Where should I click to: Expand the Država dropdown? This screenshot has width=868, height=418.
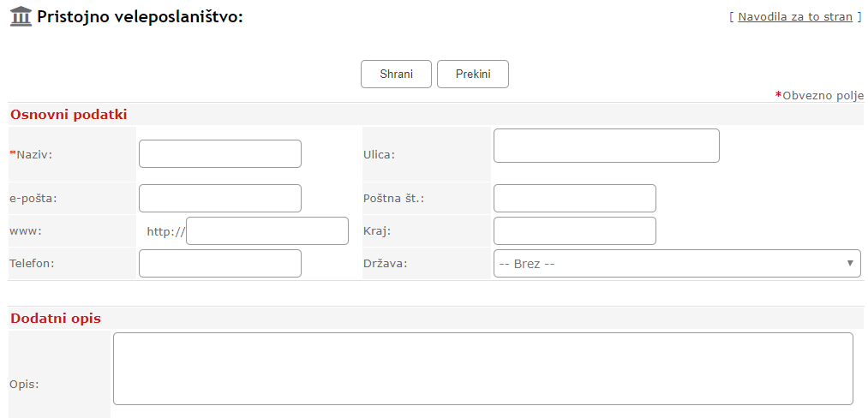(x=677, y=263)
